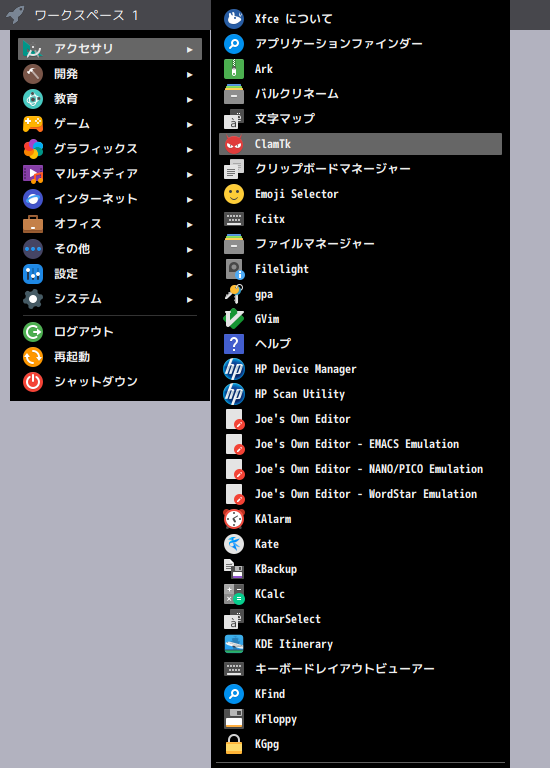The width and height of the screenshot is (550, 768).
Task: Expand the 教育 submenu arrow
Action: [x=190, y=99]
